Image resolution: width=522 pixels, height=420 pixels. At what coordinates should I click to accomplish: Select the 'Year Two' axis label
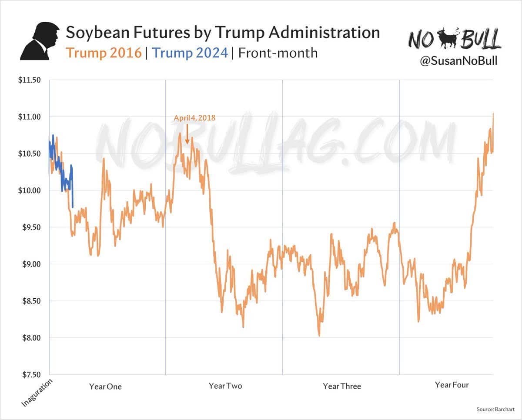click(225, 386)
